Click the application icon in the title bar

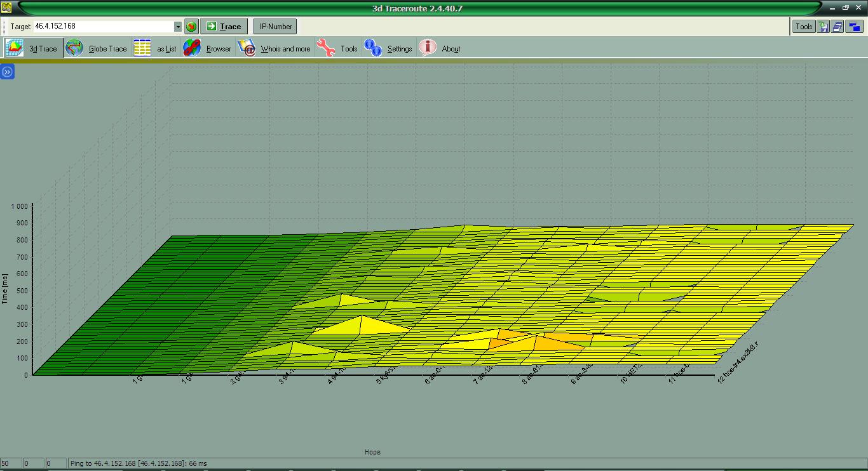6,8
